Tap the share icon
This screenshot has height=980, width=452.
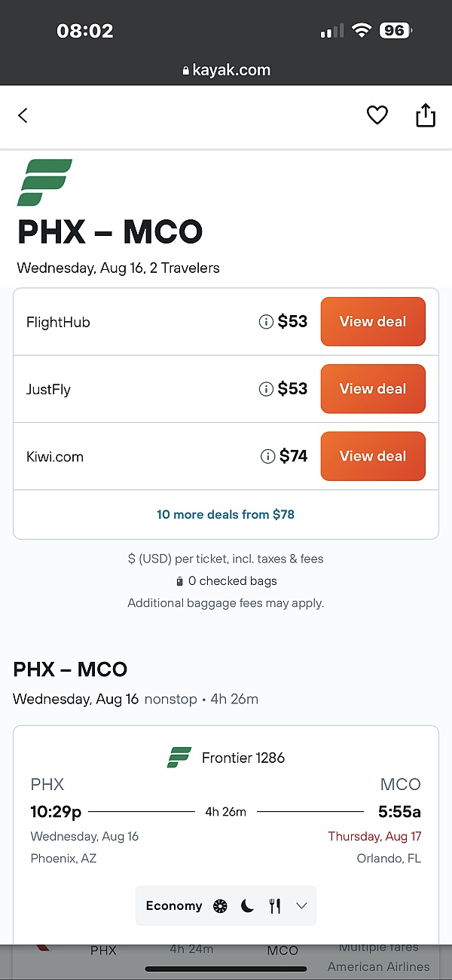click(x=426, y=115)
